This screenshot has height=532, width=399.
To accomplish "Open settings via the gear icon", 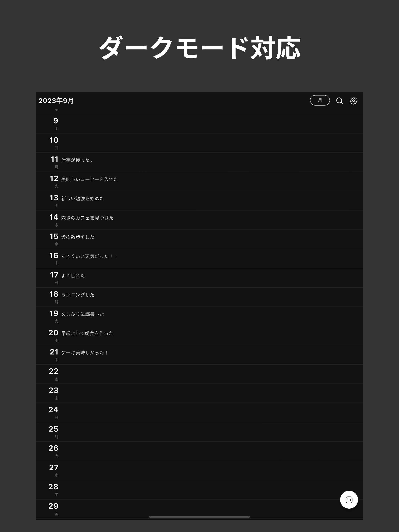I will pos(353,100).
